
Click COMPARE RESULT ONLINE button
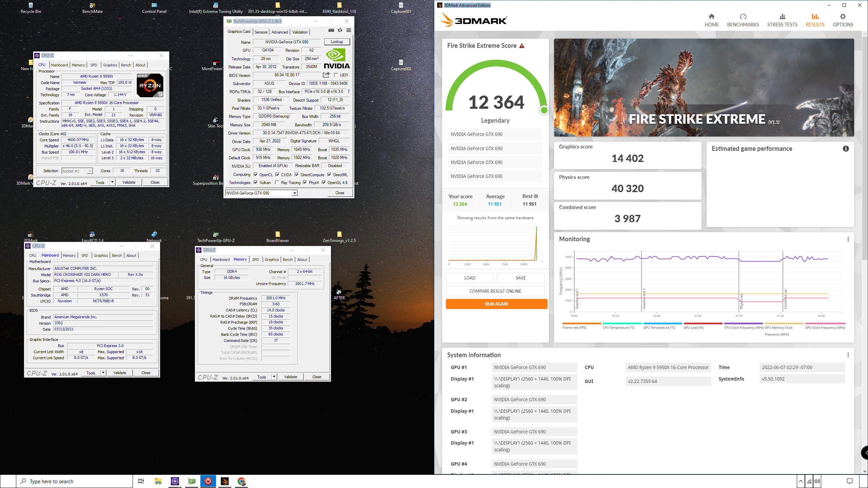(x=495, y=291)
